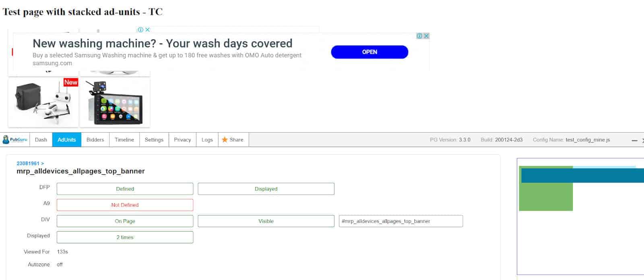Focus the #mrp_alldevices_allpages_top_banner selector field
Image resolution: width=644 pixels, height=280 pixels.
click(x=401, y=221)
